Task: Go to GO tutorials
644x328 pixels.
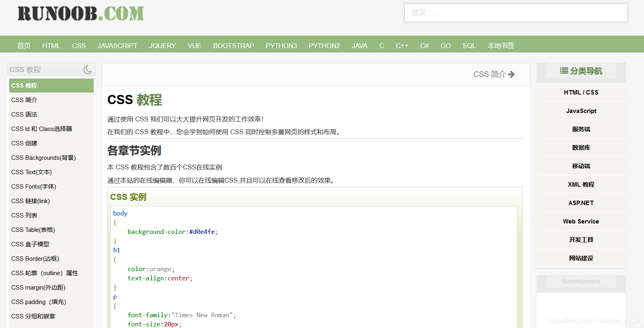Action: (446, 46)
